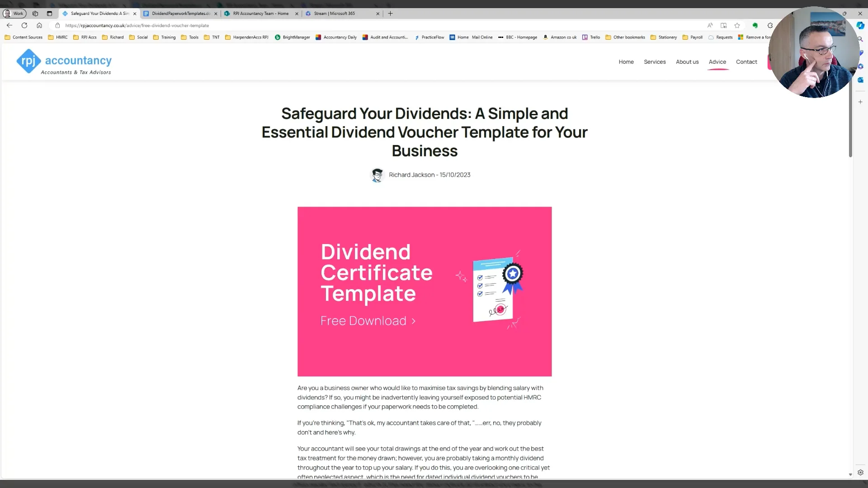Switch to DividendPaperworkTemplates tab

point(180,14)
